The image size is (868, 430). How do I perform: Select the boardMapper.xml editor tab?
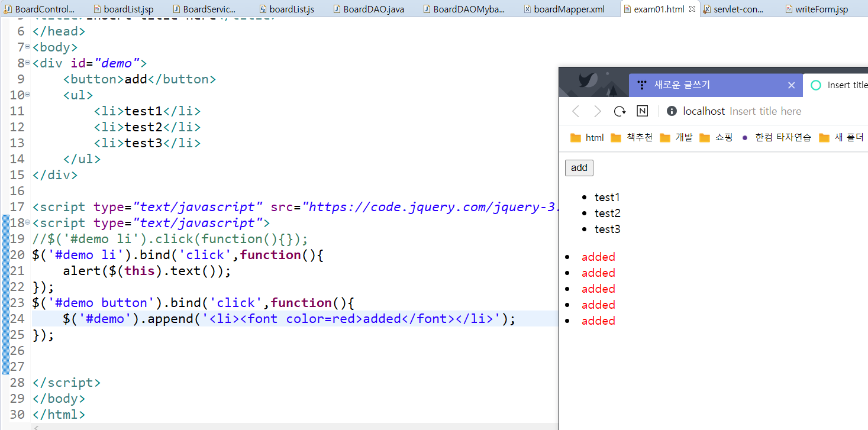[563, 9]
